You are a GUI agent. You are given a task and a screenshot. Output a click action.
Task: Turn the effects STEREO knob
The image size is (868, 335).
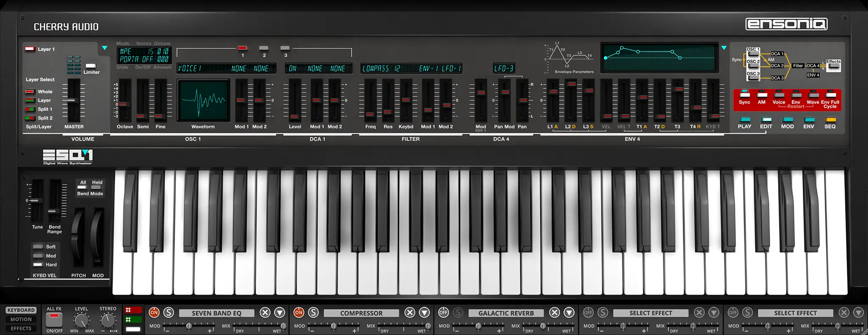(108, 321)
